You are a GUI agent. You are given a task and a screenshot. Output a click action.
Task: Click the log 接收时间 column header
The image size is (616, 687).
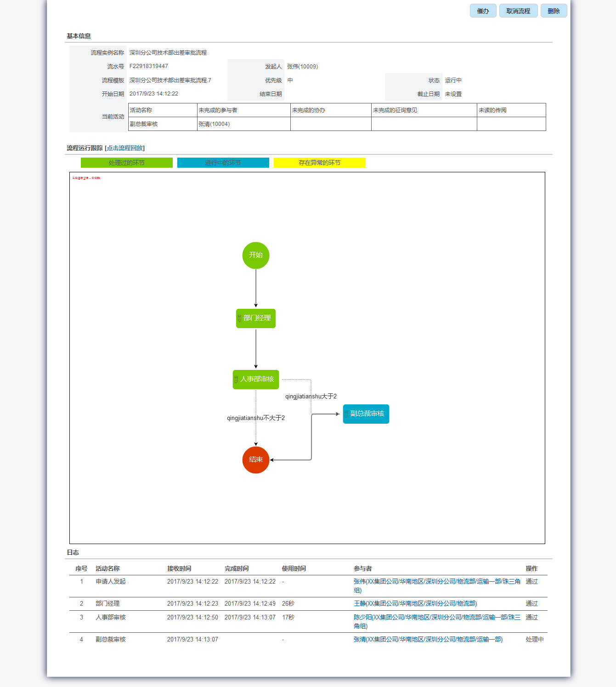(179, 568)
